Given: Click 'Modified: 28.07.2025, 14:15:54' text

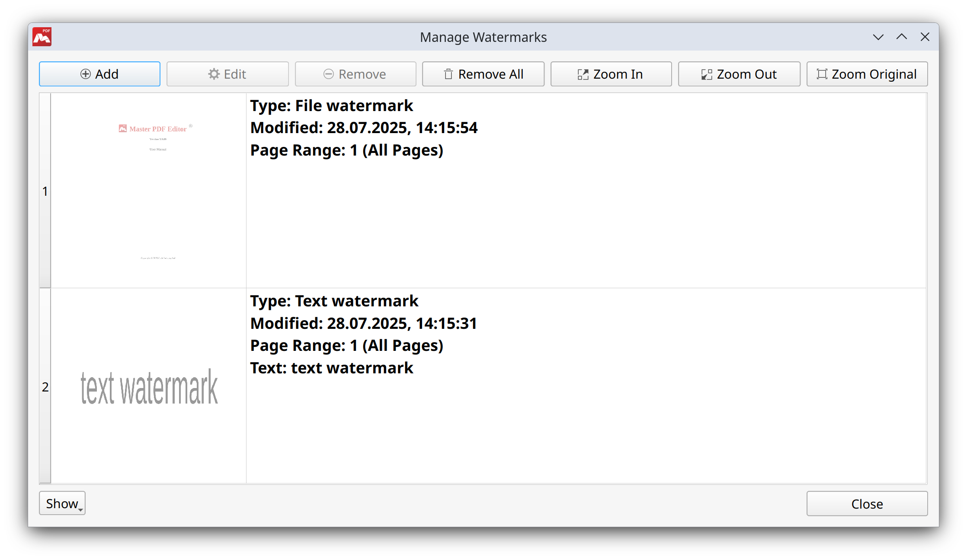Looking at the screenshot, I should [364, 128].
